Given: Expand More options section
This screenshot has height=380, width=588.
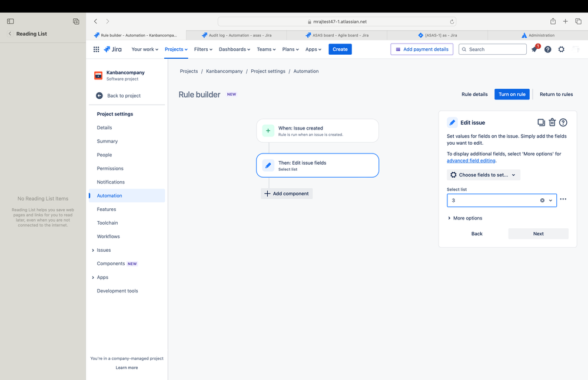Looking at the screenshot, I should click(x=465, y=218).
